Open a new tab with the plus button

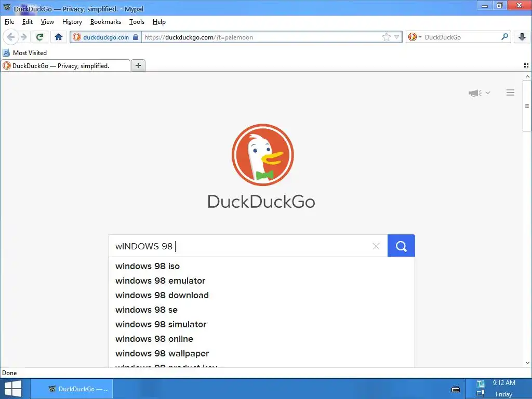pyautogui.click(x=138, y=65)
